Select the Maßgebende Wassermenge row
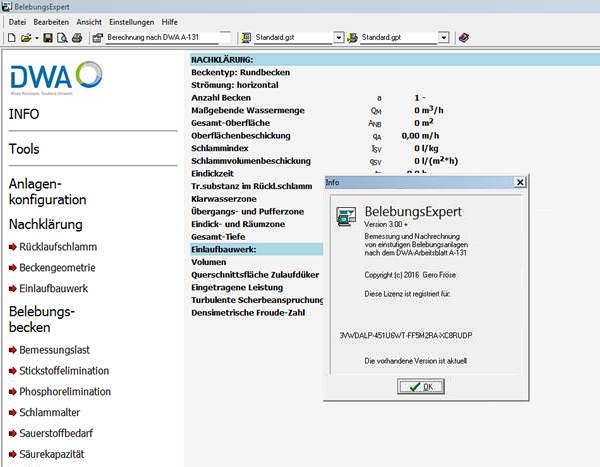Screen dimensions: 600x467 [318, 111]
